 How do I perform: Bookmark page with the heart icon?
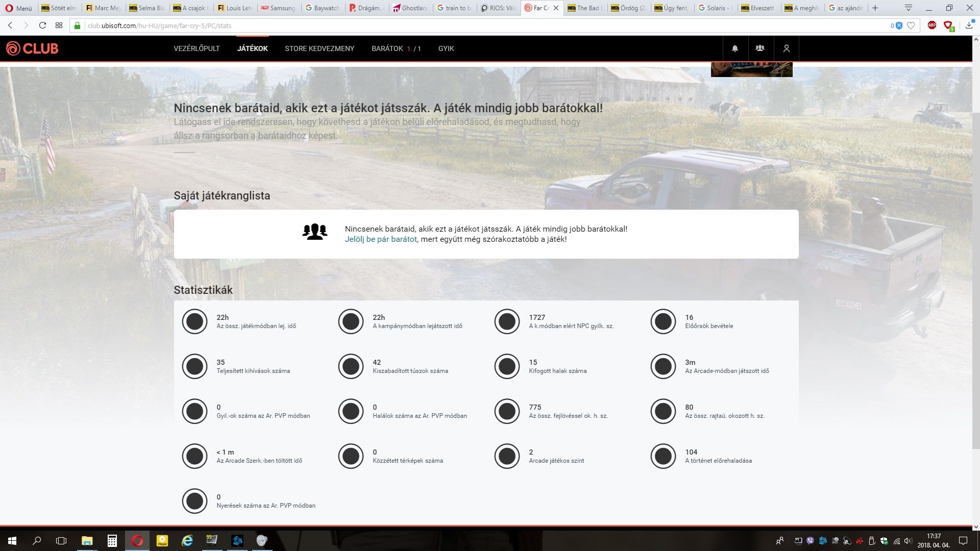[x=911, y=26]
